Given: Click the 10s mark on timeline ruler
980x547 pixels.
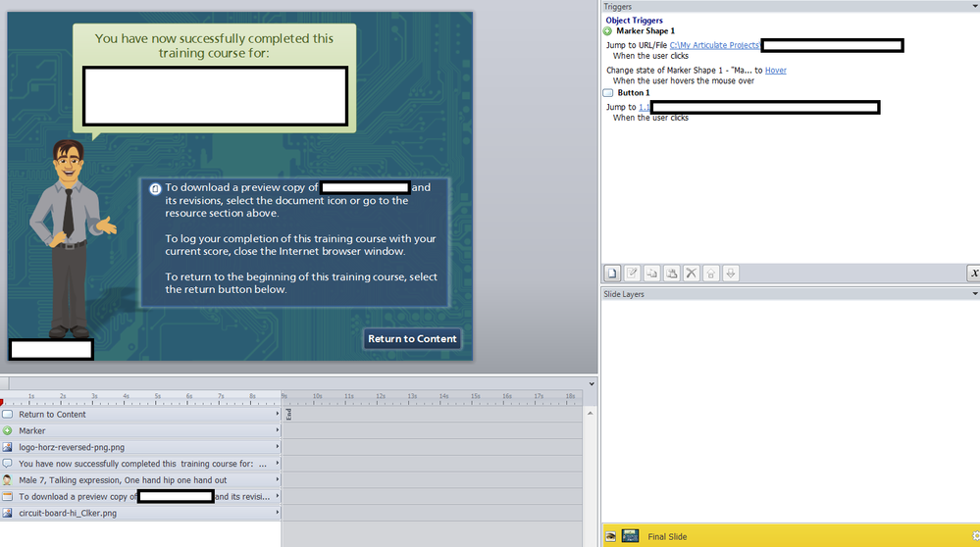Looking at the screenshot, I should click(317, 396).
